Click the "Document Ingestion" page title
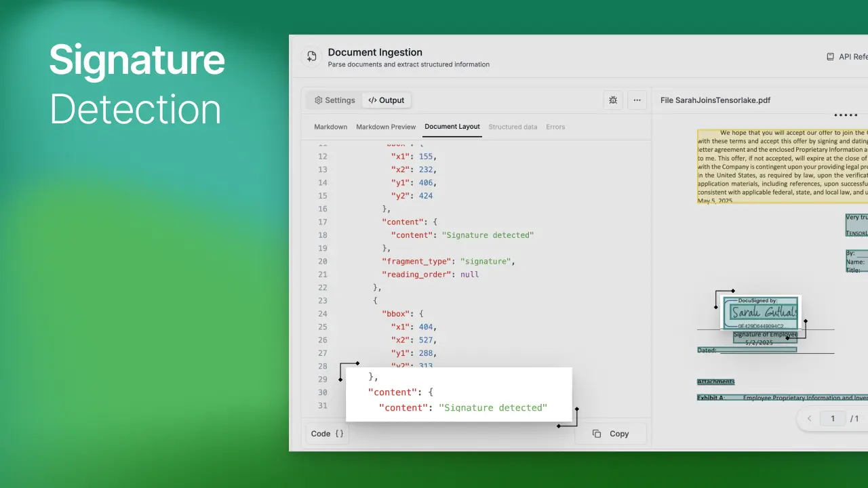This screenshot has width=868, height=488. [375, 52]
